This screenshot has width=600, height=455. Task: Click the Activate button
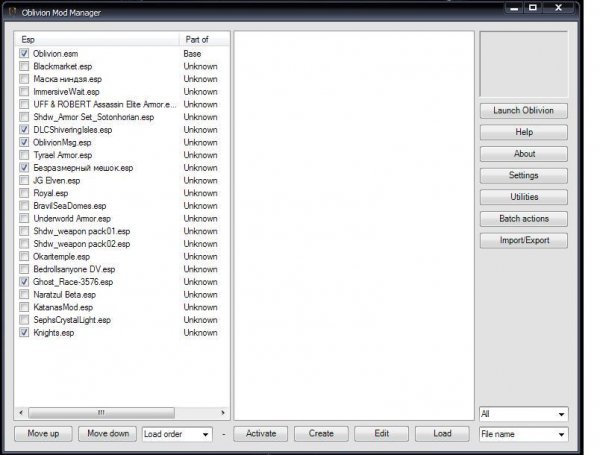[261, 434]
